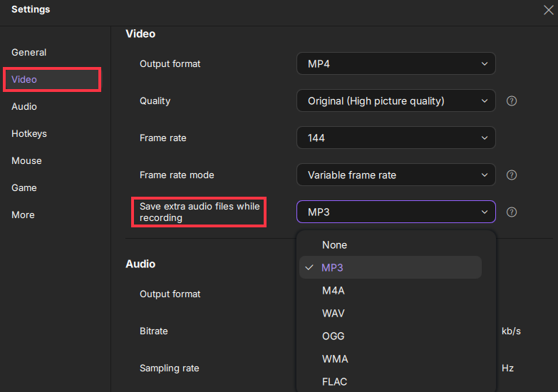Viewport: 558px width, 392px height.
Task: Select FLAC from the format list
Action: 391,382
